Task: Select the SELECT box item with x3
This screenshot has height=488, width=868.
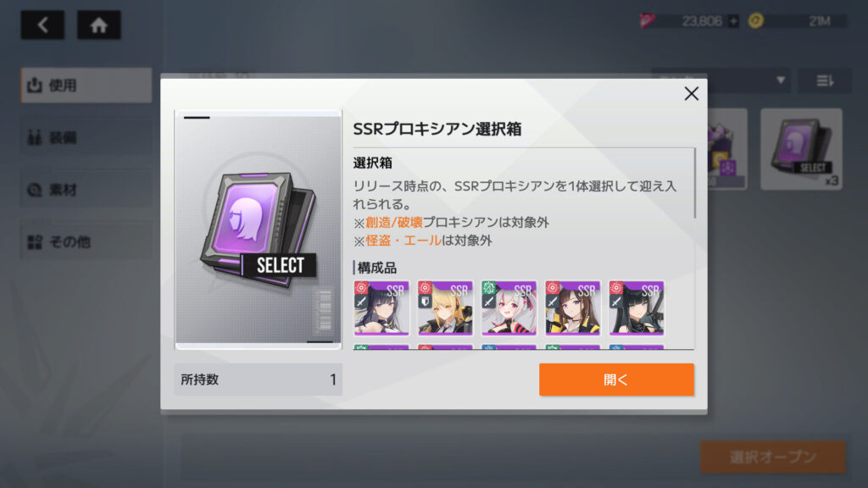Action: point(801,149)
